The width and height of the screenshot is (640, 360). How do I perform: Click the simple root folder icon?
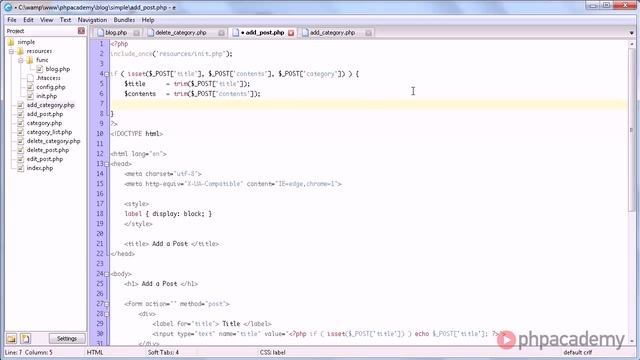pos(11,42)
